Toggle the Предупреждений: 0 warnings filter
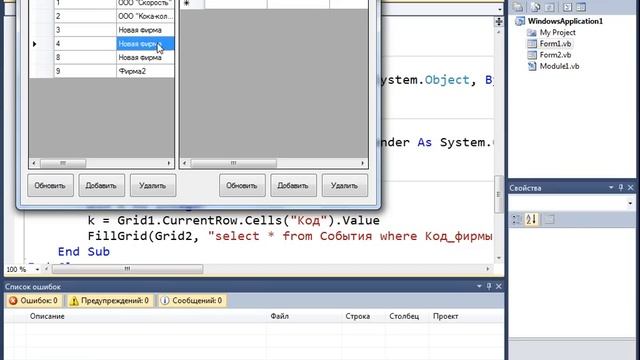The height and width of the screenshot is (360, 640). pyautogui.click(x=109, y=301)
